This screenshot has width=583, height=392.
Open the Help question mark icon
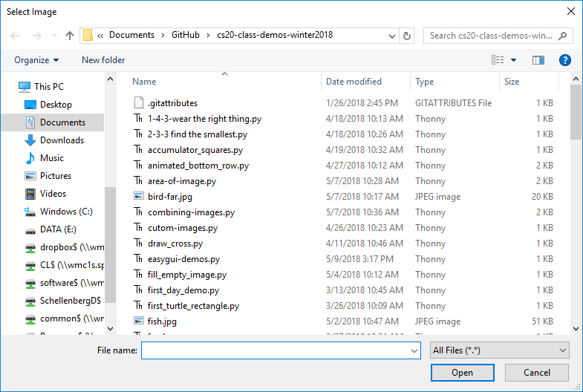pyautogui.click(x=564, y=60)
